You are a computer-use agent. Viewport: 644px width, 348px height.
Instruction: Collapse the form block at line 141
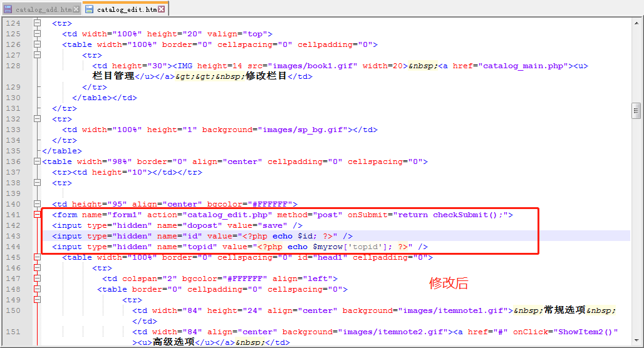pyautogui.click(x=37, y=215)
